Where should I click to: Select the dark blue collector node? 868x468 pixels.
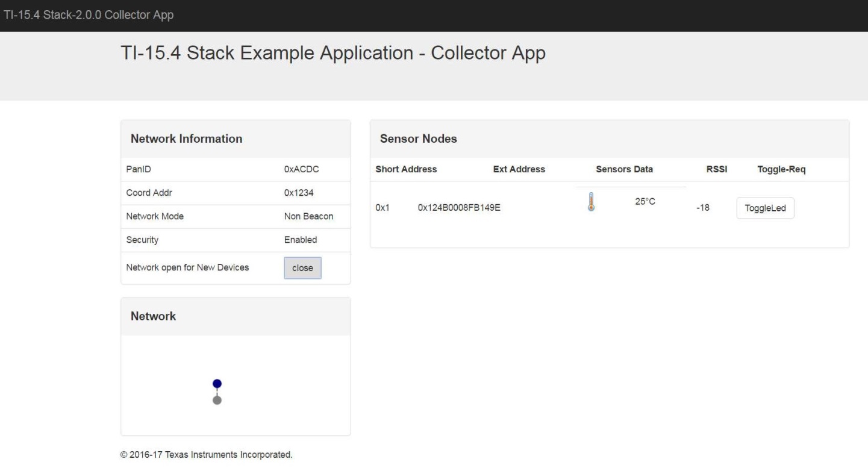tap(217, 383)
